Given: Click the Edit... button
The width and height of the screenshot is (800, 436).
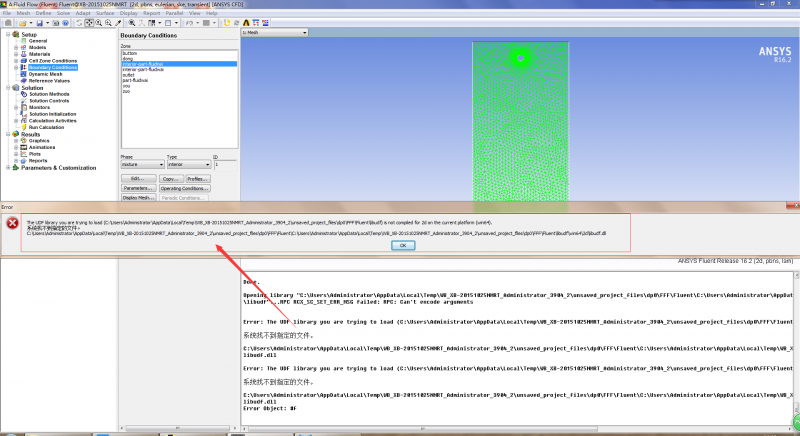Looking at the screenshot, I should [x=138, y=178].
